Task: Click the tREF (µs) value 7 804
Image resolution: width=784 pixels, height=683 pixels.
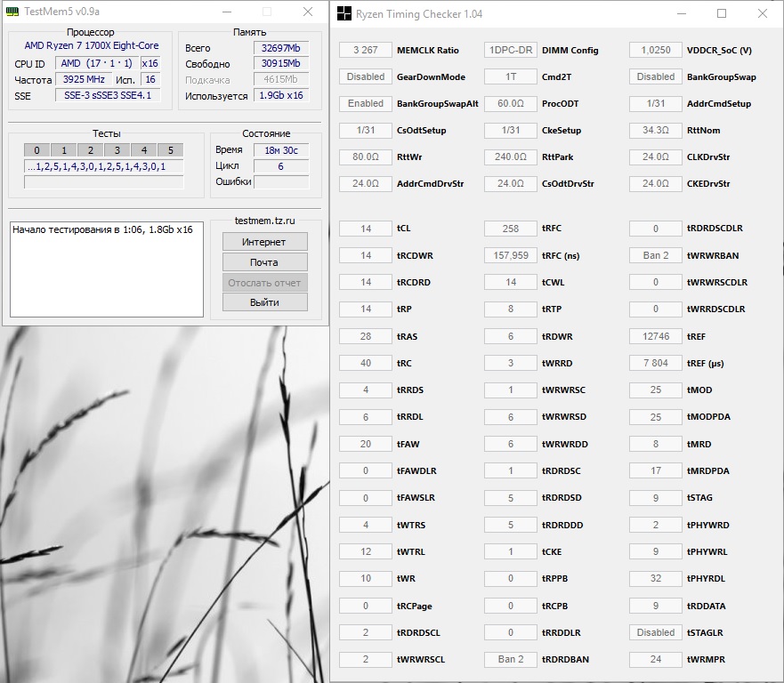Action: click(656, 363)
